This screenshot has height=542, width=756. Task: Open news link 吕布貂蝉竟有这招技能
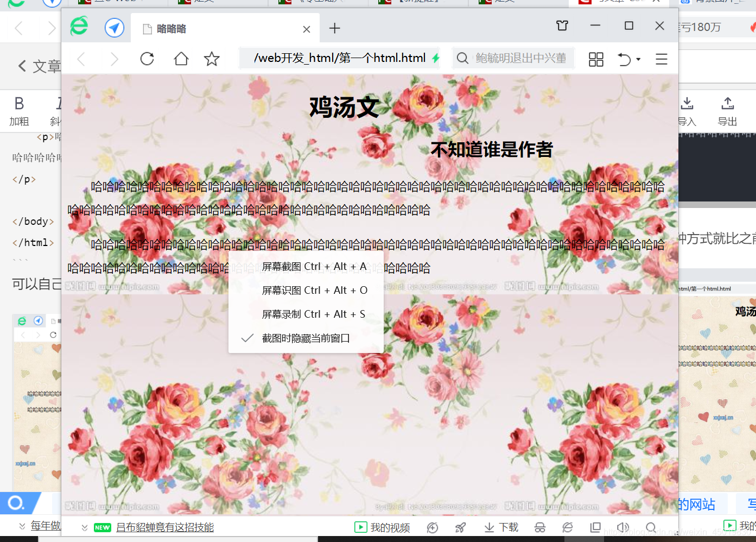(165, 527)
